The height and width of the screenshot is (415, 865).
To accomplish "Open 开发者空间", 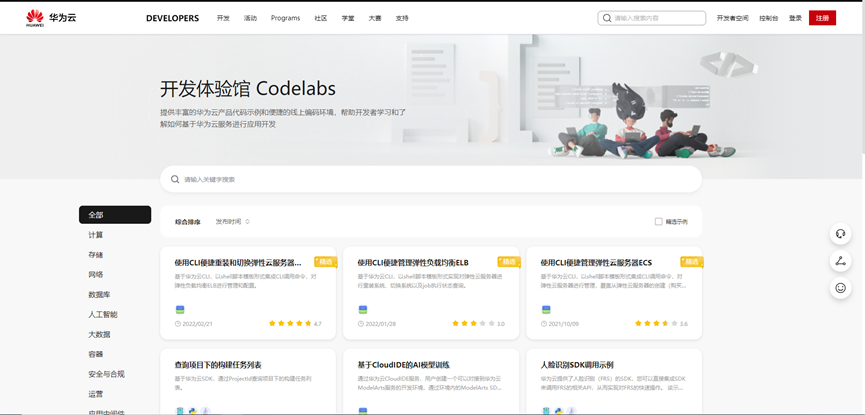I will pyautogui.click(x=733, y=18).
